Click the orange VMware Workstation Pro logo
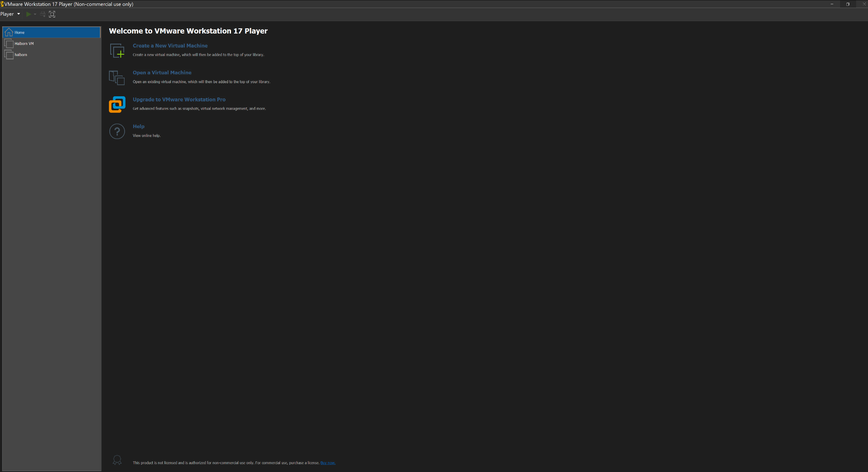This screenshot has height=472, width=868. 117,104
